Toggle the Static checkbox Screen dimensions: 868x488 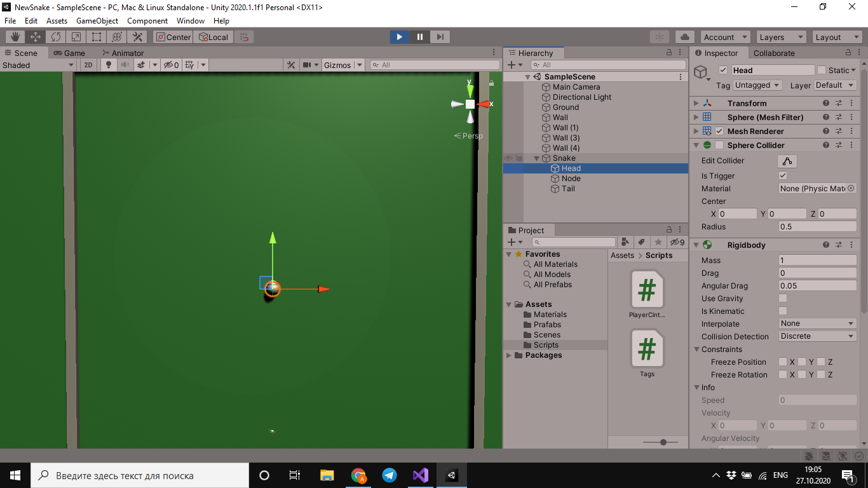[x=822, y=70]
